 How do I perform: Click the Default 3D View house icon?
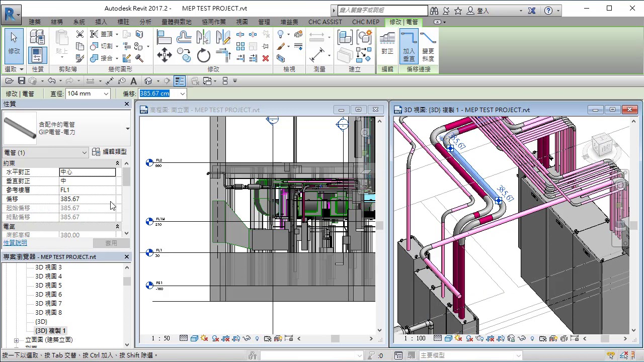148,81
